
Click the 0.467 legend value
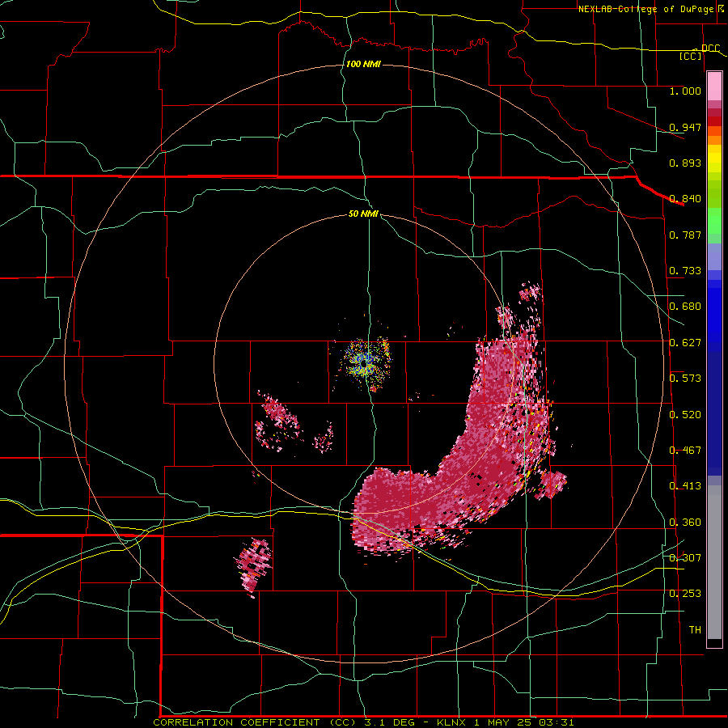685,451
